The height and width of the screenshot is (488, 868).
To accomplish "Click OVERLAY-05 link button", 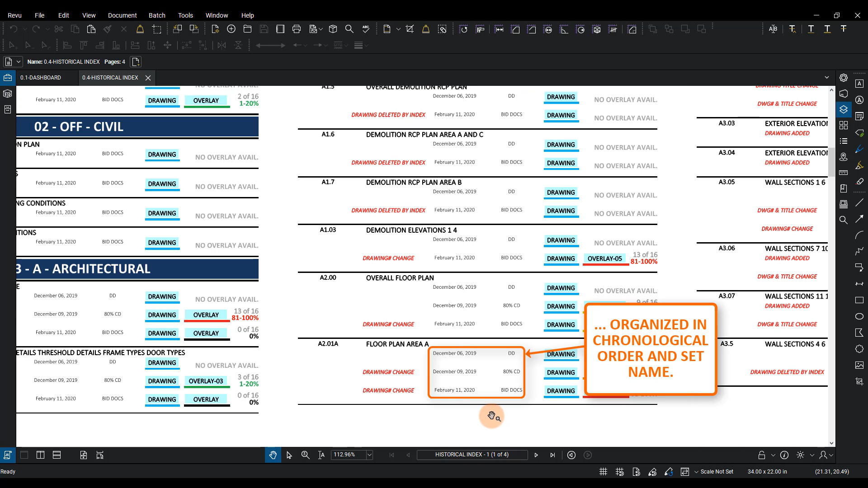I will pos(605,258).
